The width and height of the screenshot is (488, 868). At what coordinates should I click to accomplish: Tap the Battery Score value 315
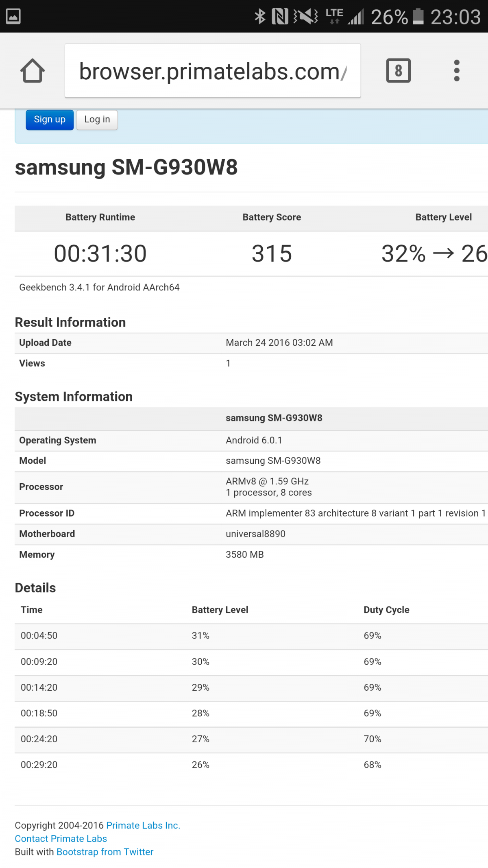click(x=272, y=253)
